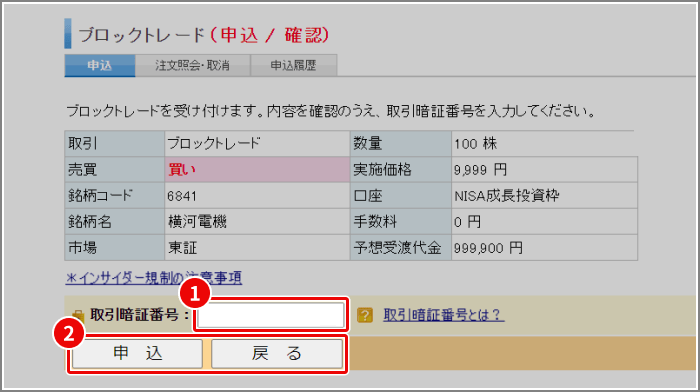Image resolution: width=700 pixels, height=392 pixels.
Task: Click the 銘柄名 label cell
Action: pyautogui.click(x=115, y=222)
